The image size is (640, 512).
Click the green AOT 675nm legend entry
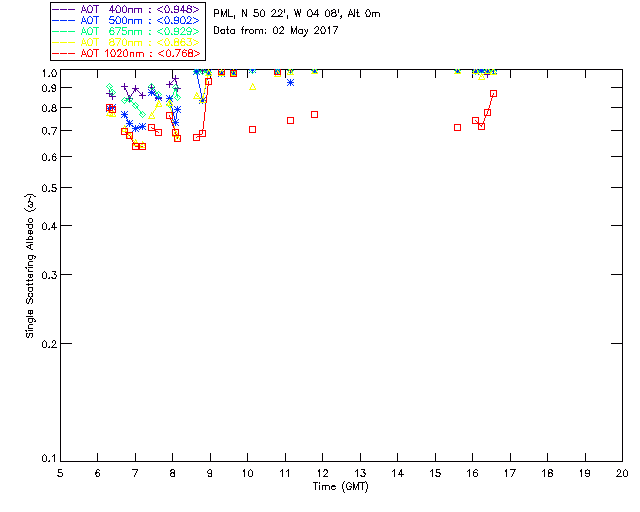pos(127,31)
